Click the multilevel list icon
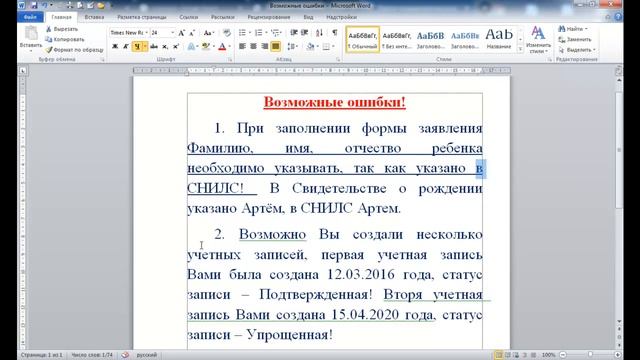This screenshot has width=640, height=360. coord(276,33)
